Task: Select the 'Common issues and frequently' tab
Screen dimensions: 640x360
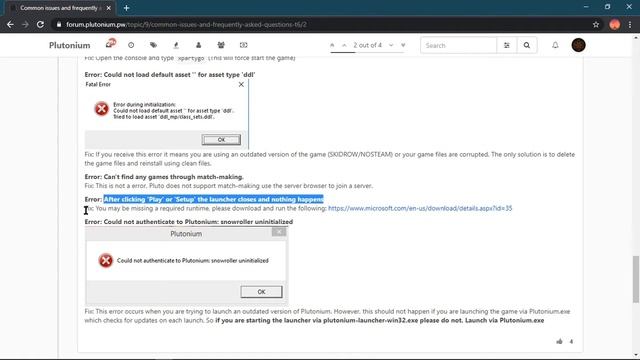Action: click(59, 8)
